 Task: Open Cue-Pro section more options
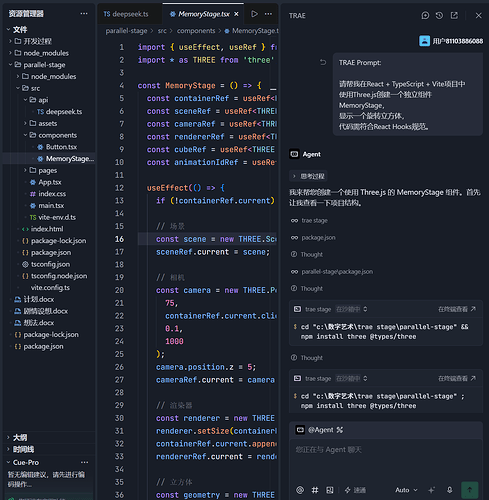85,462
